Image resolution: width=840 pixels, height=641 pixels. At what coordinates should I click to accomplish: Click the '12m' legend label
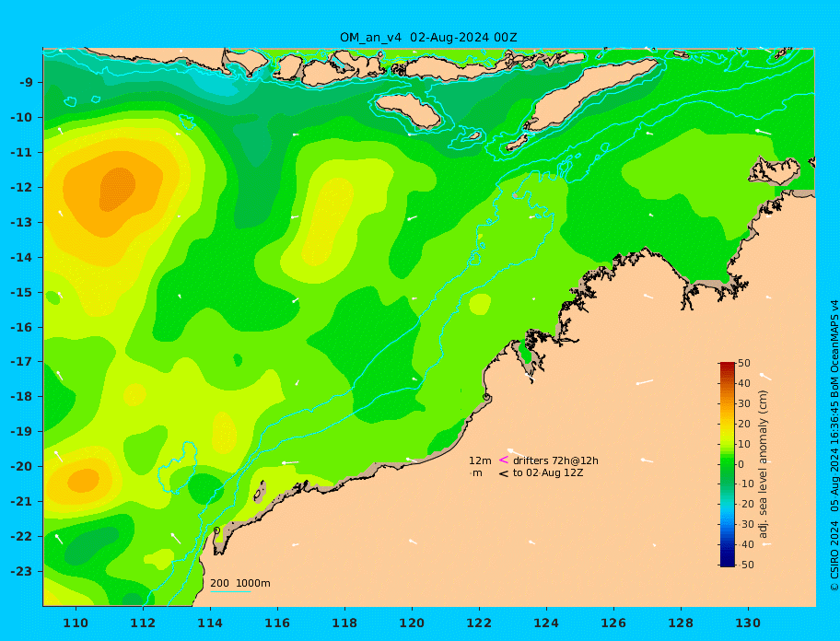pyautogui.click(x=480, y=460)
